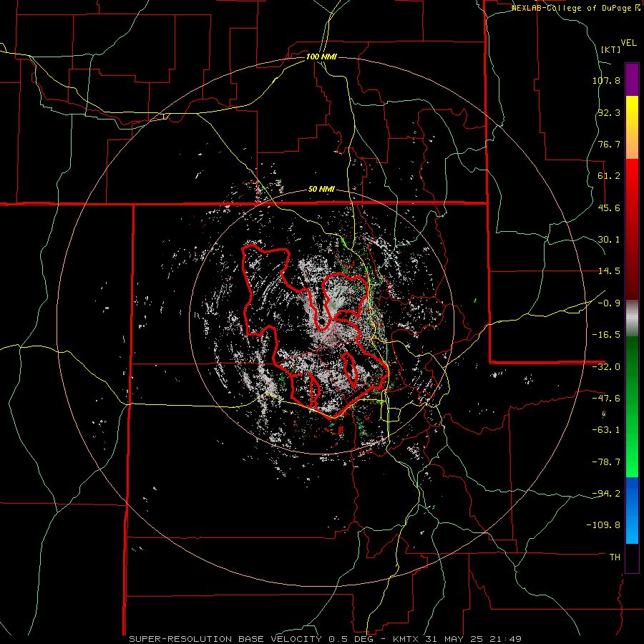The image size is (644, 644).
Task: Pick the green segment of the color bar
Action: (x=632, y=406)
